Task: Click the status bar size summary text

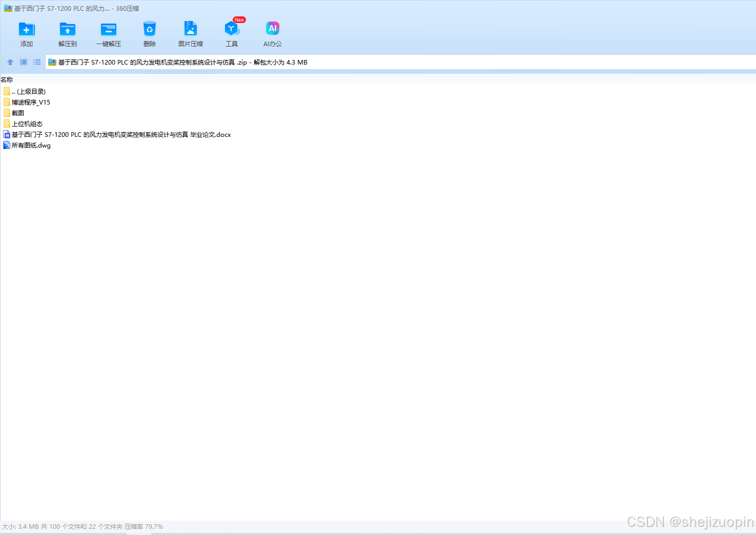Action: [83, 527]
